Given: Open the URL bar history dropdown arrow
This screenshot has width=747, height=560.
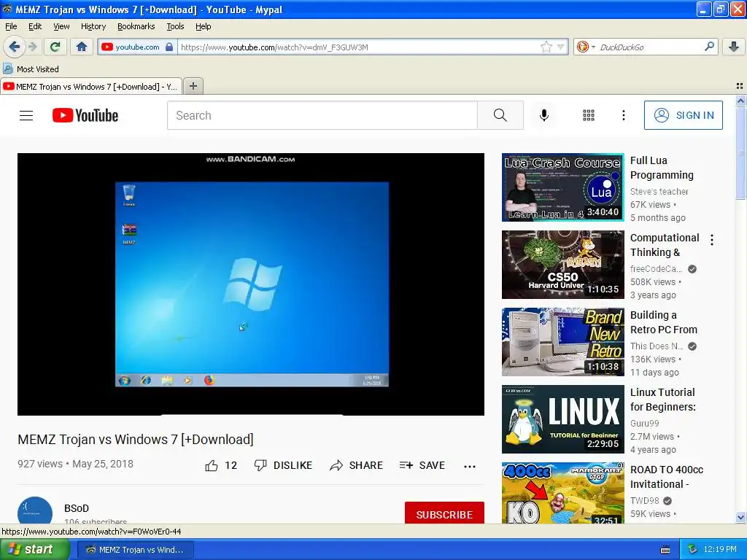Looking at the screenshot, I should [x=561, y=47].
